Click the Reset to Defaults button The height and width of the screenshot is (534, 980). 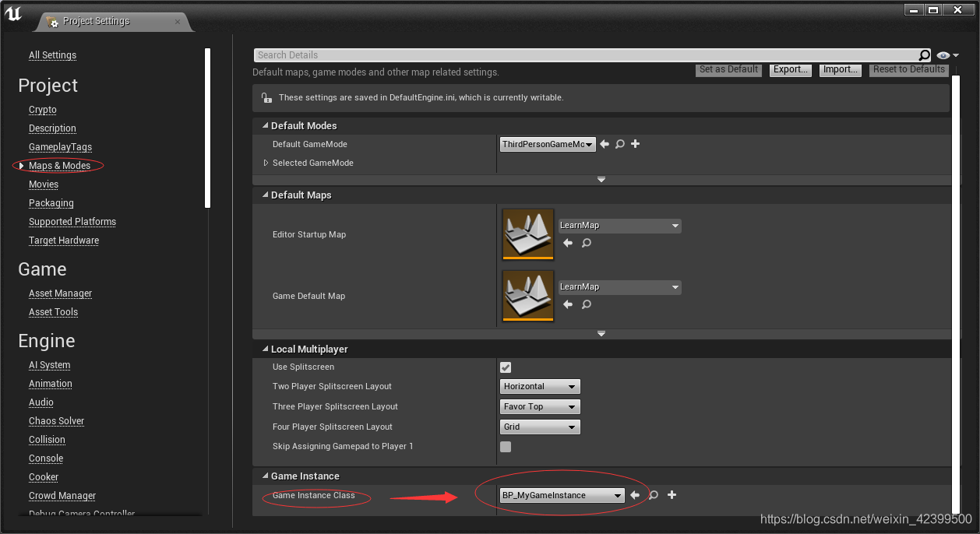pyautogui.click(x=908, y=69)
